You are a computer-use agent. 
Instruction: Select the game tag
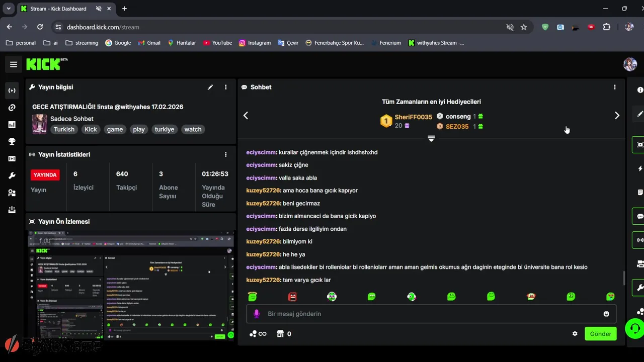(x=115, y=129)
